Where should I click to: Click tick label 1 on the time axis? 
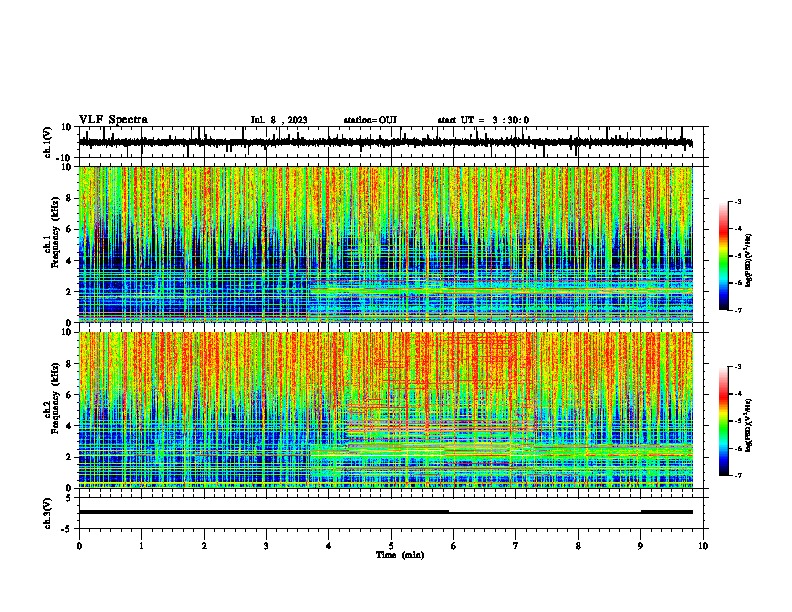(x=141, y=546)
